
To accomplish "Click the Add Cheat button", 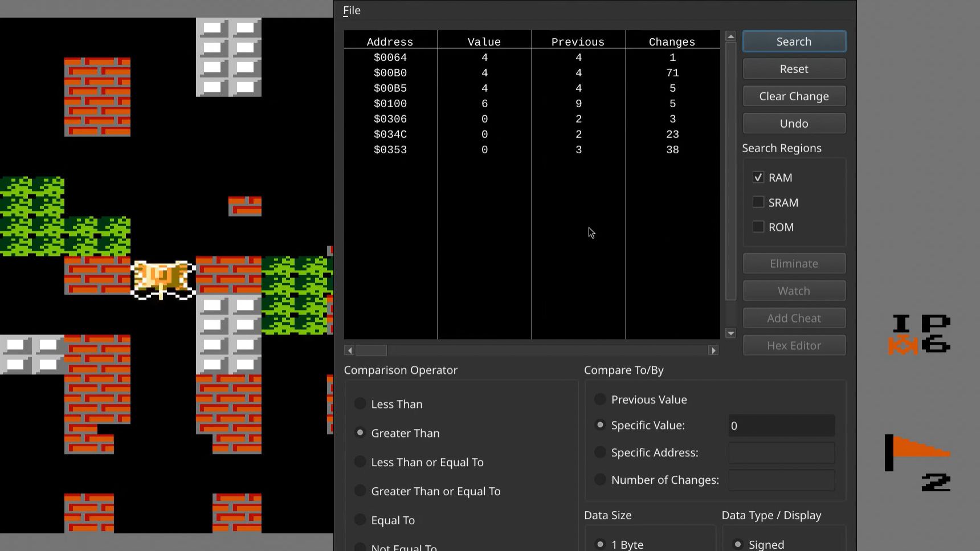I will click(x=794, y=319).
